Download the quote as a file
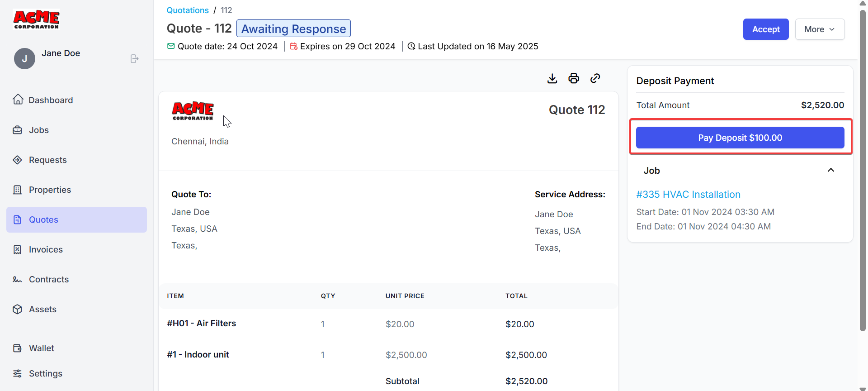Image resolution: width=868 pixels, height=391 pixels. coord(552,78)
